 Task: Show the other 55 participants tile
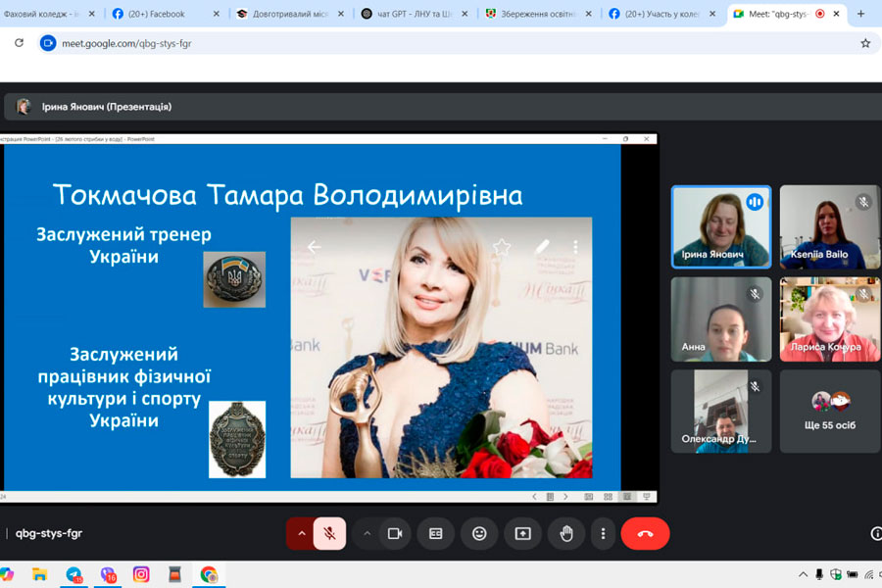coord(829,411)
